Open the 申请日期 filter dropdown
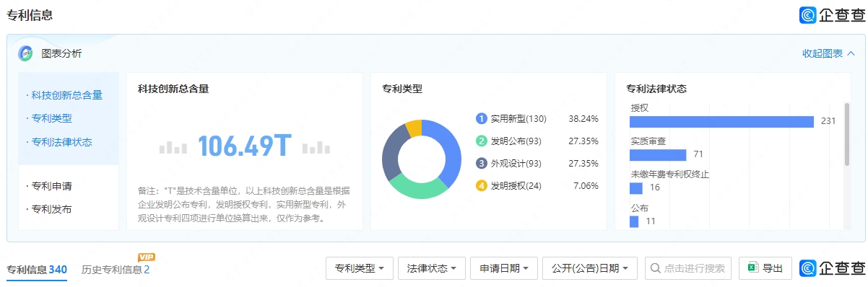This screenshot has height=287, width=868. 503,268
